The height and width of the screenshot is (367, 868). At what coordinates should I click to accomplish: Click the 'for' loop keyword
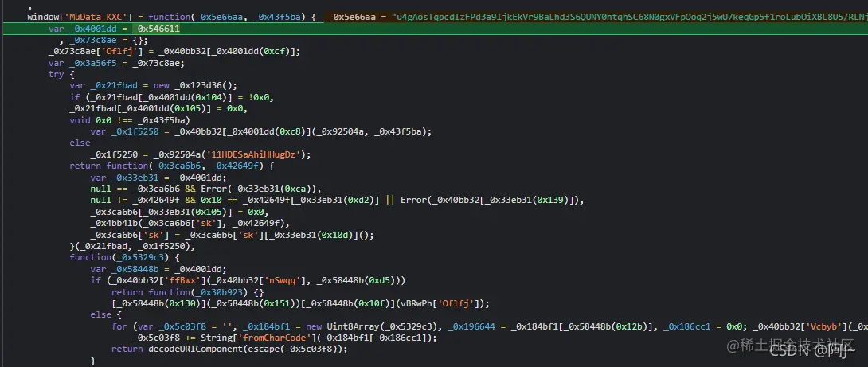(119, 326)
